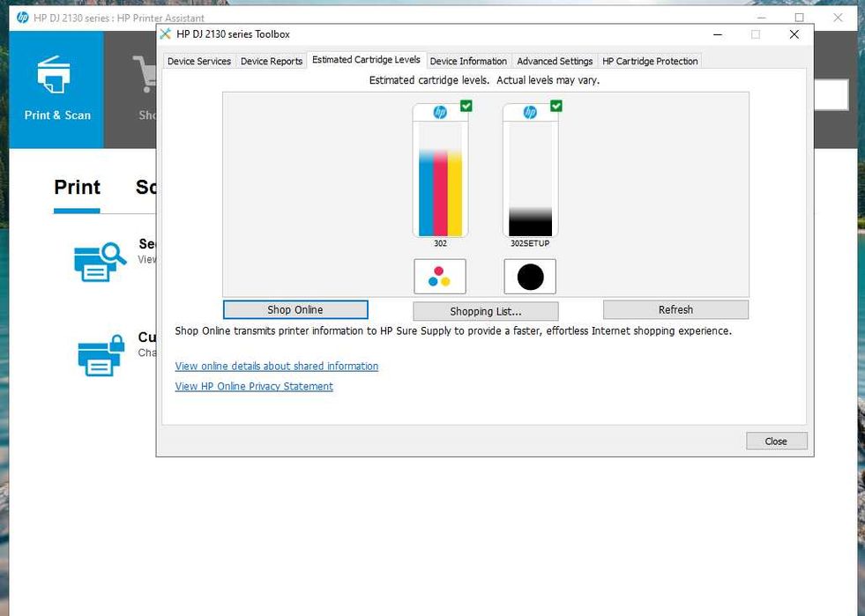Select the Print tab in Printer Assistant
This screenshot has height=616, width=865.
pos(78,188)
